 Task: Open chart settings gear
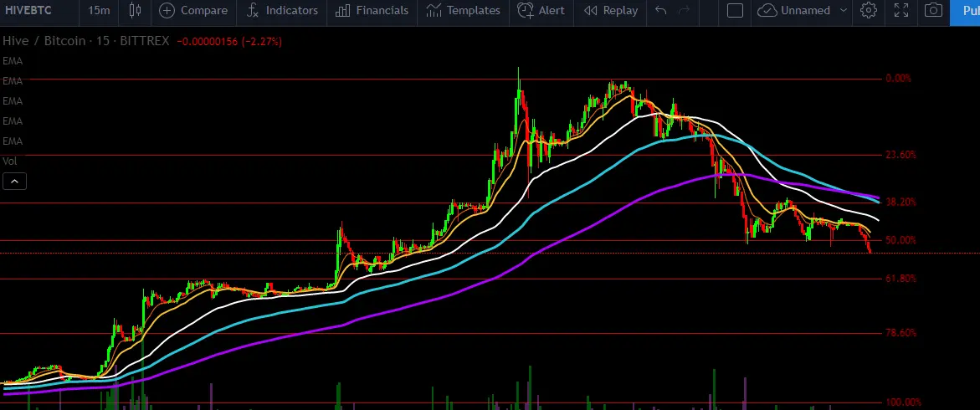pos(868,10)
